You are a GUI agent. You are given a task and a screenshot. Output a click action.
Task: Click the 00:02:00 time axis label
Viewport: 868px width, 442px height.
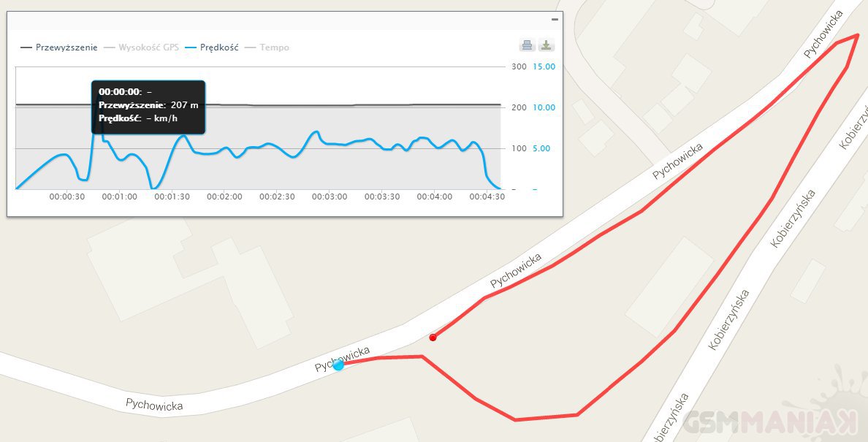(x=225, y=197)
